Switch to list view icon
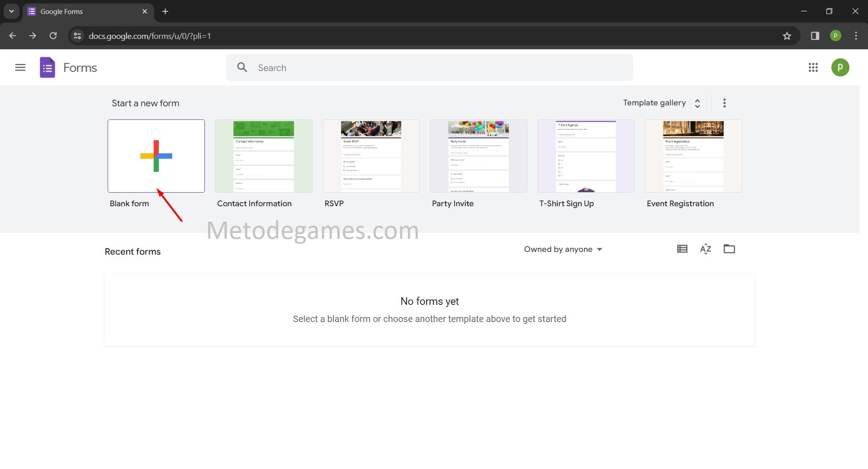Image resolution: width=868 pixels, height=469 pixels. tap(682, 249)
